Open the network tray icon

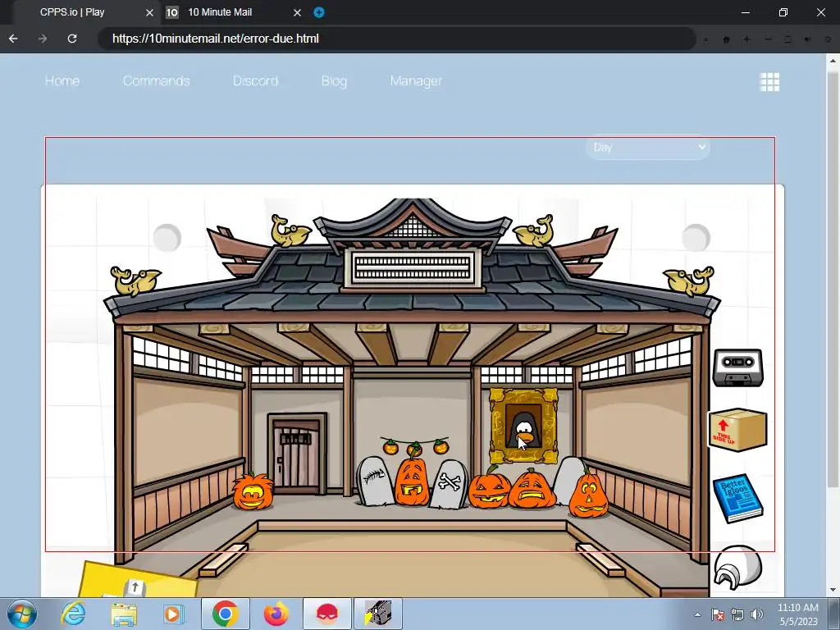click(737, 614)
